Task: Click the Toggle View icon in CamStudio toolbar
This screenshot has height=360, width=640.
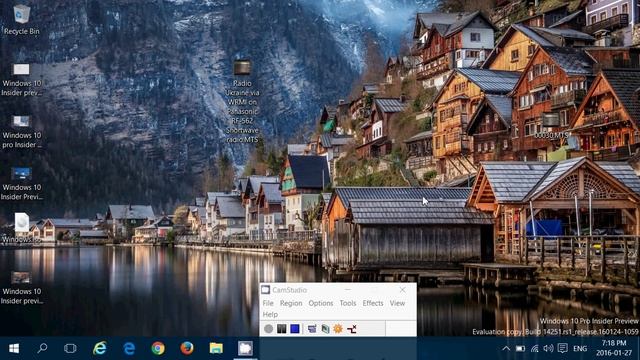Action: tap(312, 329)
